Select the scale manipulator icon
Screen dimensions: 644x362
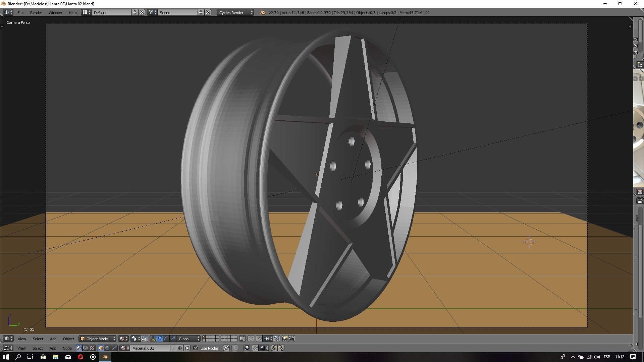tap(173, 339)
